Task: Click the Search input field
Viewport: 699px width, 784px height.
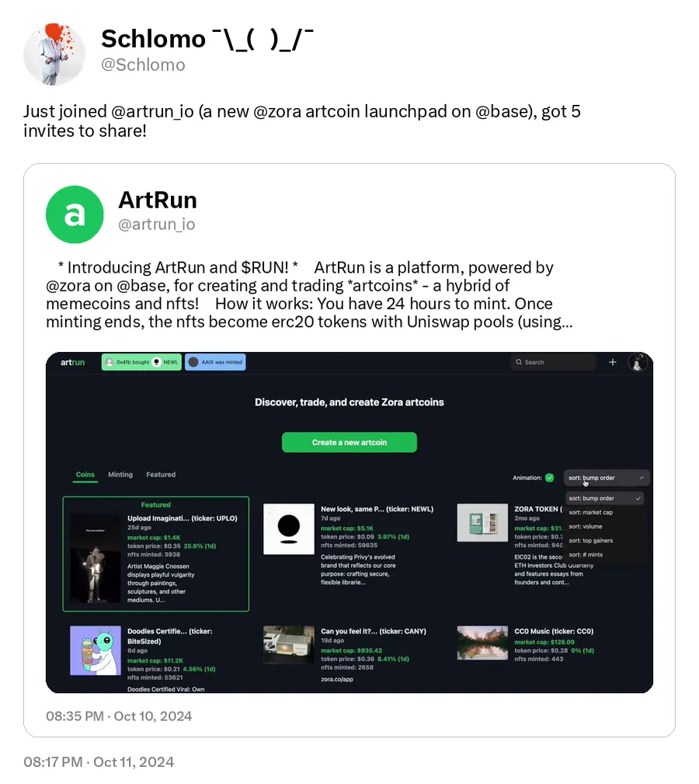Action: click(554, 362)
